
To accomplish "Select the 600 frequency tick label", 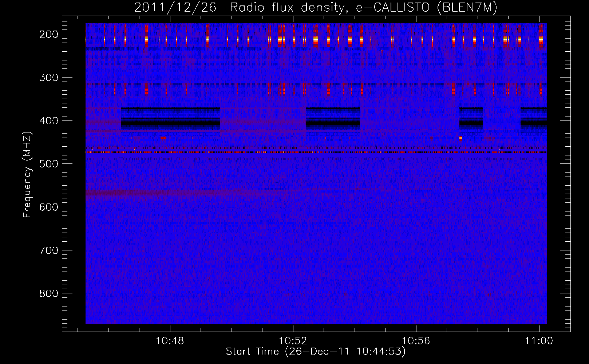I will coord(49,207).
